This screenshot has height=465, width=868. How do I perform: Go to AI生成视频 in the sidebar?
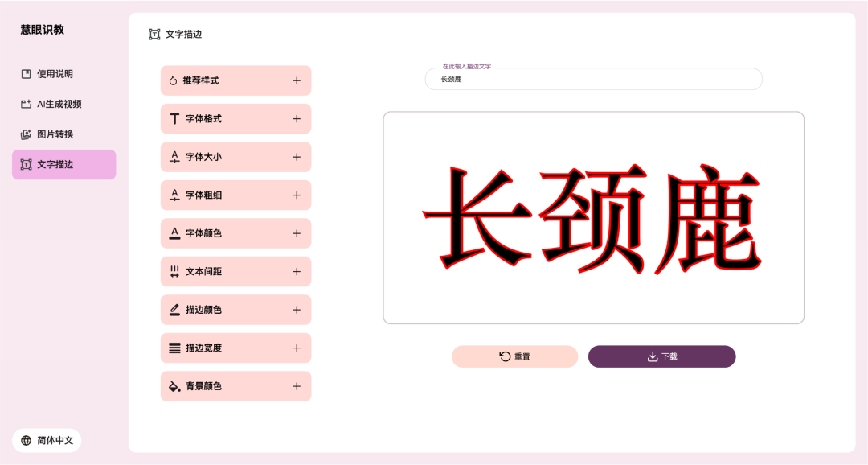pos(63,105)
